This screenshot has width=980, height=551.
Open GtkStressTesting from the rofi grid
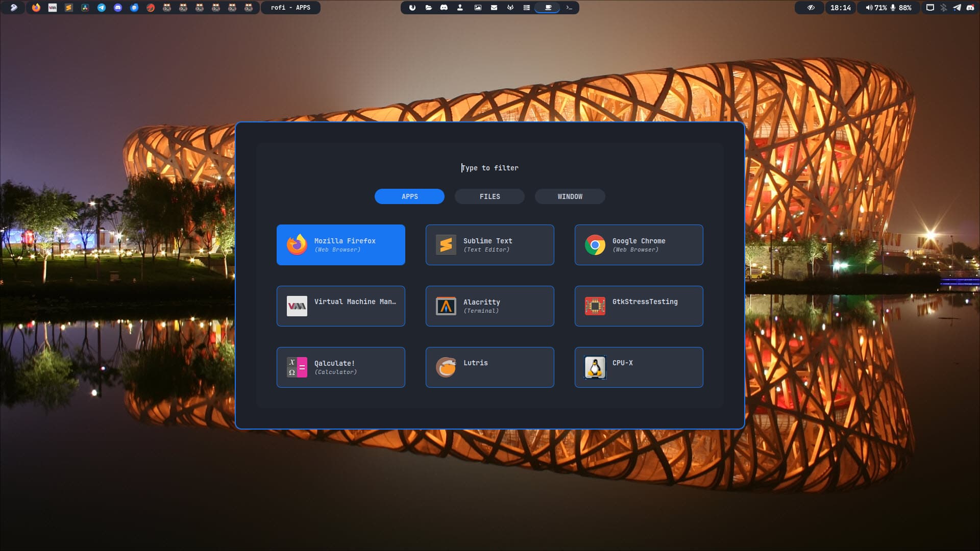639,306
